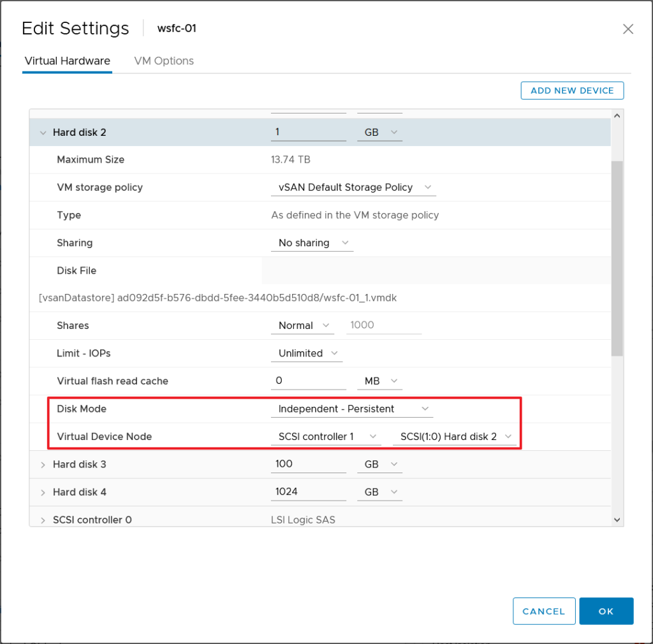Change the Hard disk 3 size unit dropdown
The image size is (653, 644).
click(x=379, y=465)
